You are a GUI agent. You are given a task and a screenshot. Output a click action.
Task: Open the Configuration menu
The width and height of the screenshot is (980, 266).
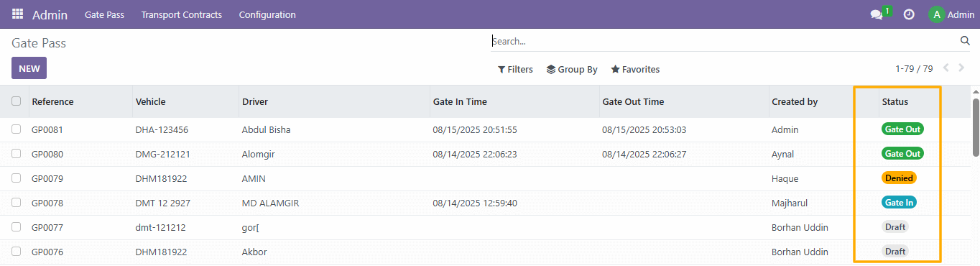pyautogui.click(x=267, y=14)
